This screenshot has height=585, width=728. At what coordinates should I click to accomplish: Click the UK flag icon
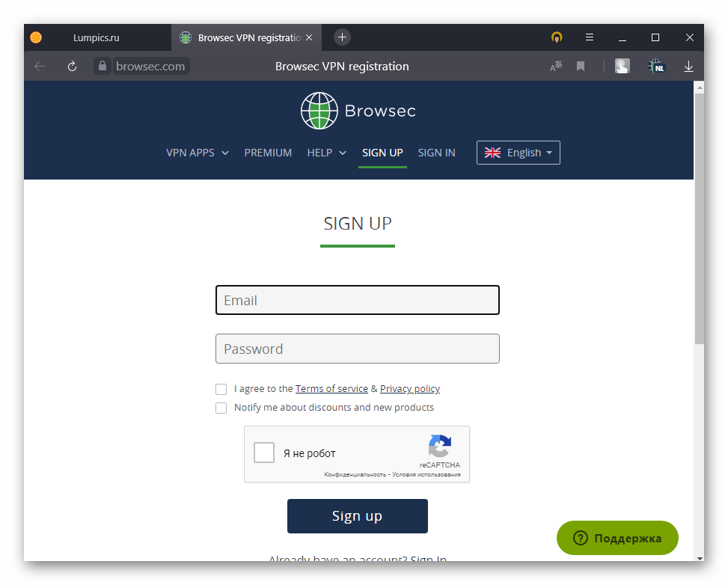pyautogui.click(x=492, y=153)
